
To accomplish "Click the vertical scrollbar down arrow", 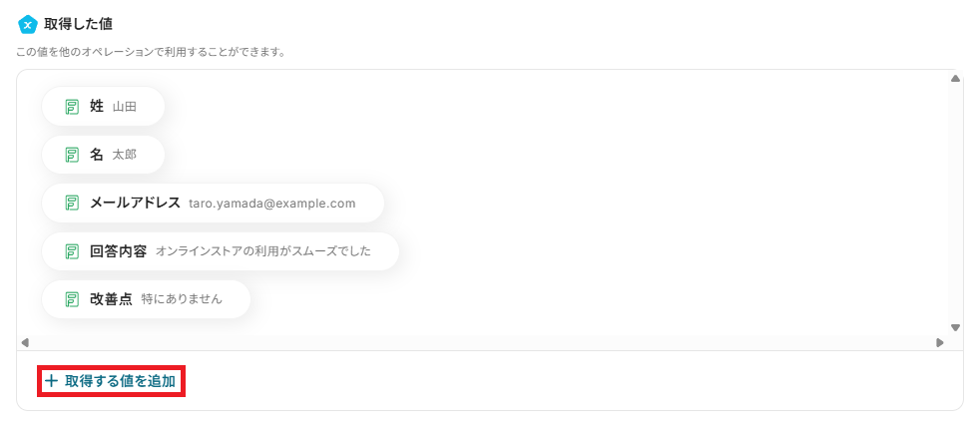I will [954, 327].
